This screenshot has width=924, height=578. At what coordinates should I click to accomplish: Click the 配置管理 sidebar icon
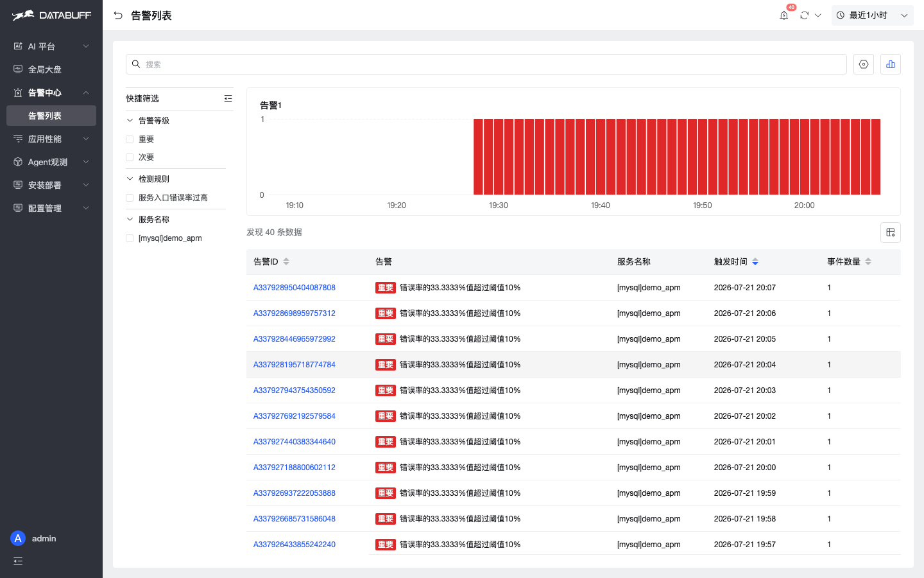pos(18,208)
